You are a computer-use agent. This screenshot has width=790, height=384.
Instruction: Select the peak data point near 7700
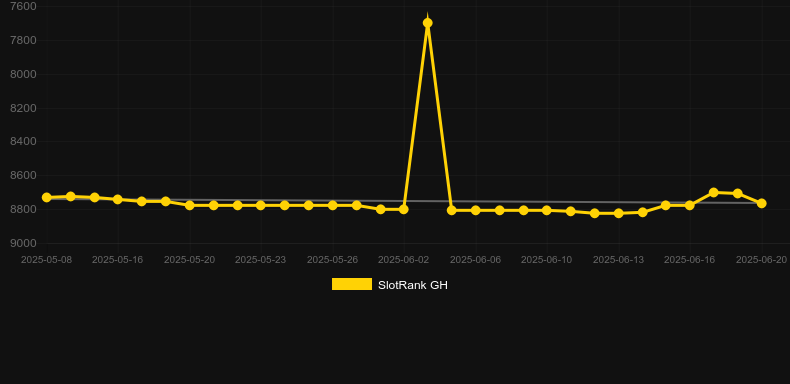pos(428,23)
